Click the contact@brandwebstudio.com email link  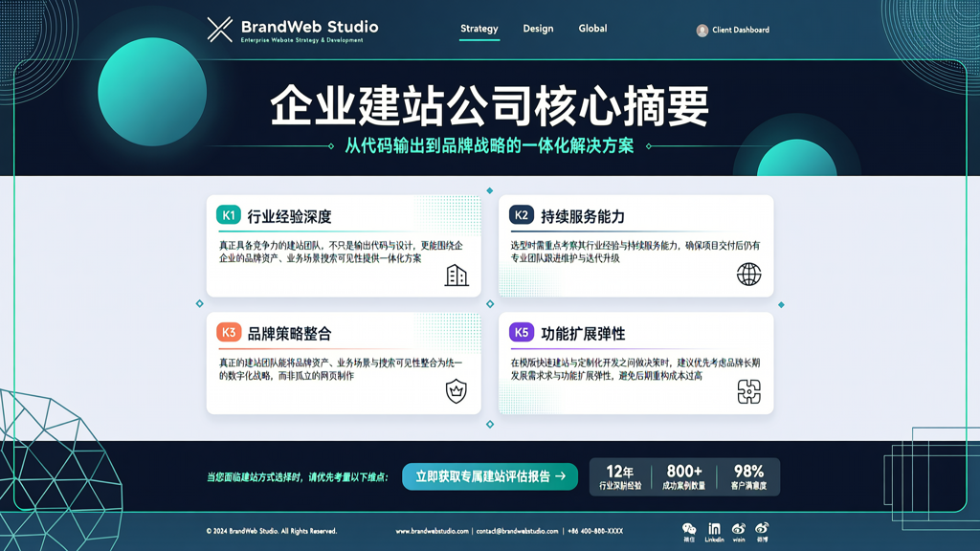(518, 531)
